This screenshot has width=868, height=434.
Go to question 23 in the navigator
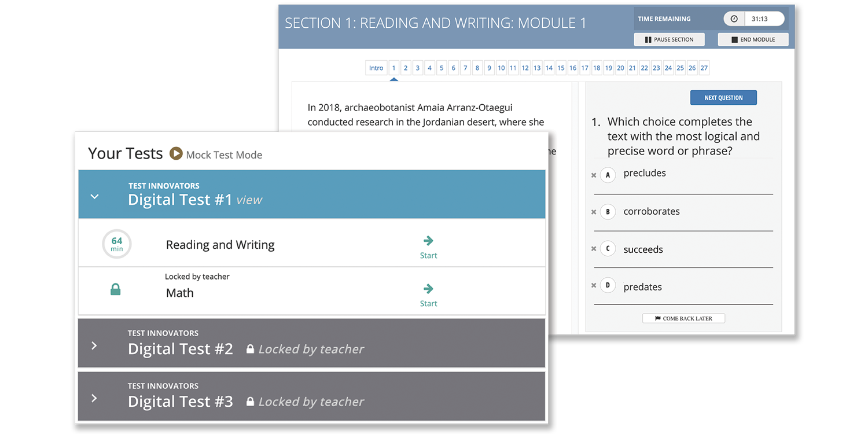click(x=656, y=68)
